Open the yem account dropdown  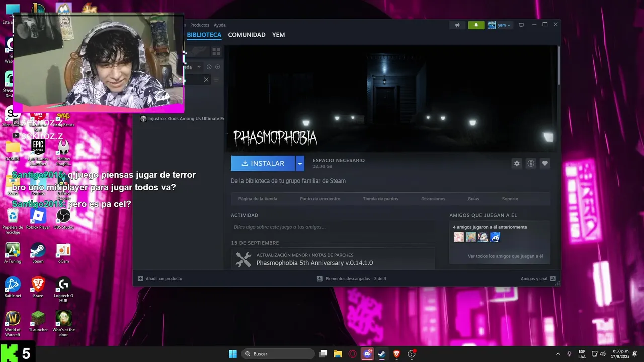(500, 25)
